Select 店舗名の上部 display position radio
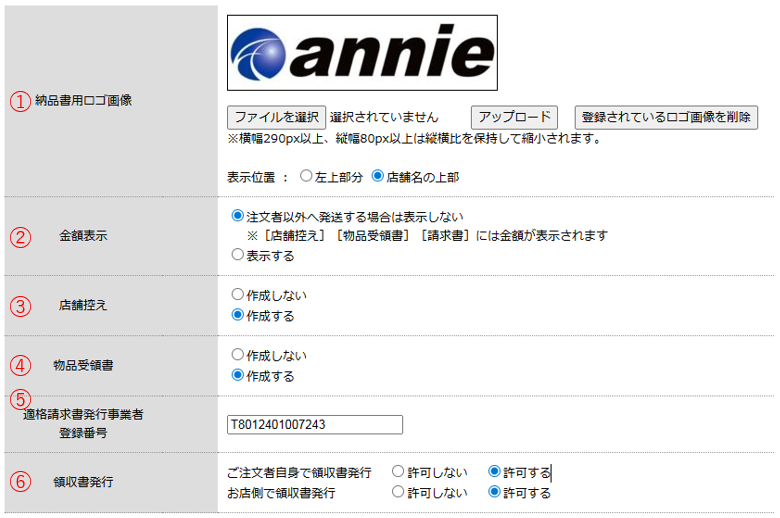The image size is (780, 518). point(378,176)
